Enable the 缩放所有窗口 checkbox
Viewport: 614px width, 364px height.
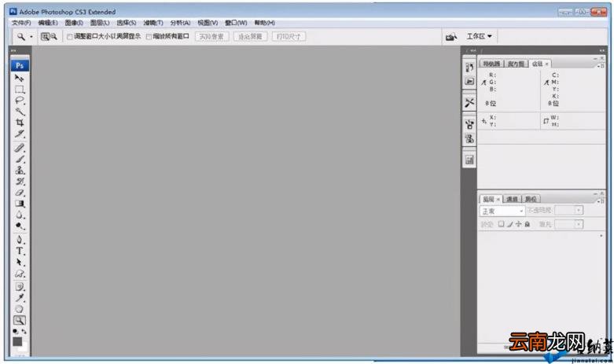tap(149, 37)
